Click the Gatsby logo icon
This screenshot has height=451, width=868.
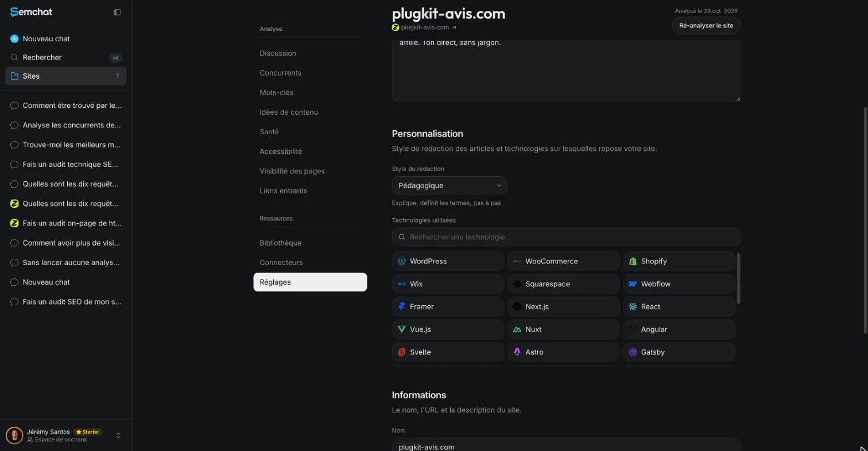coord(633,352)
